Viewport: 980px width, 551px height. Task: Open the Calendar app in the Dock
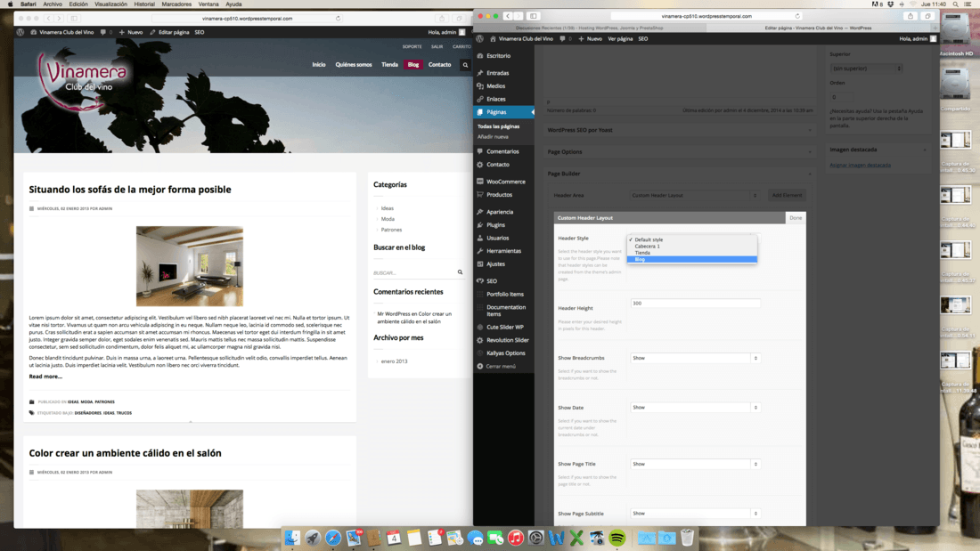click(x=394, y=538)
